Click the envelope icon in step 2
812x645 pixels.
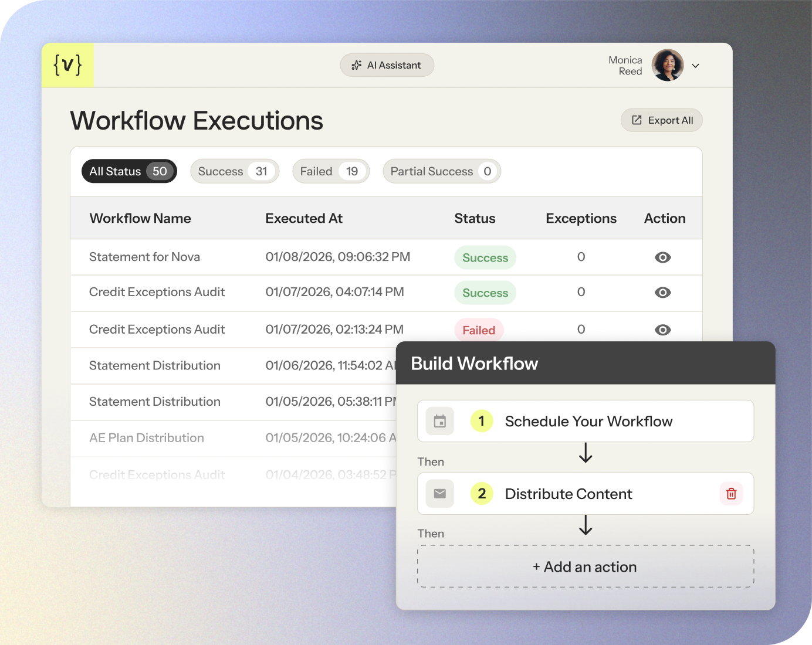pos(439,494)
